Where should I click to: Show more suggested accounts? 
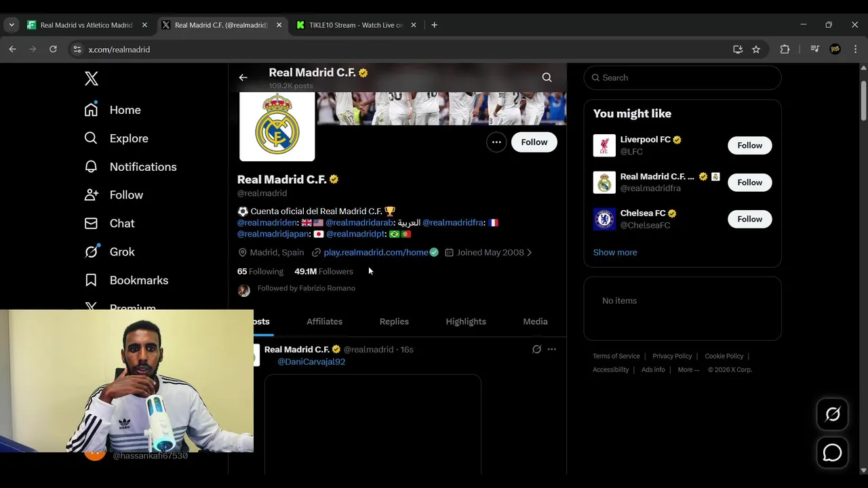[615, 252]
